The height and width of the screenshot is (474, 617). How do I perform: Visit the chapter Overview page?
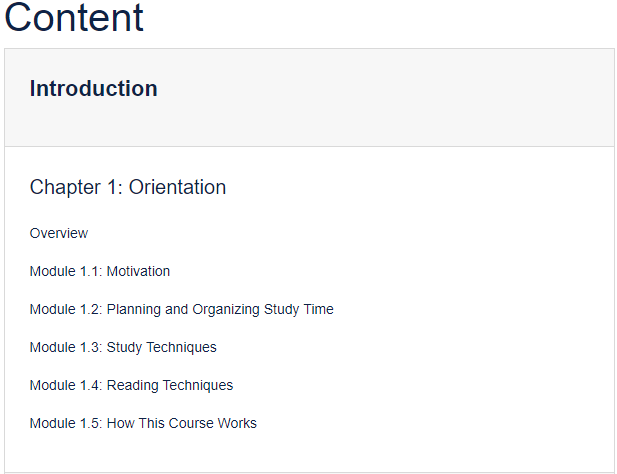59,233
